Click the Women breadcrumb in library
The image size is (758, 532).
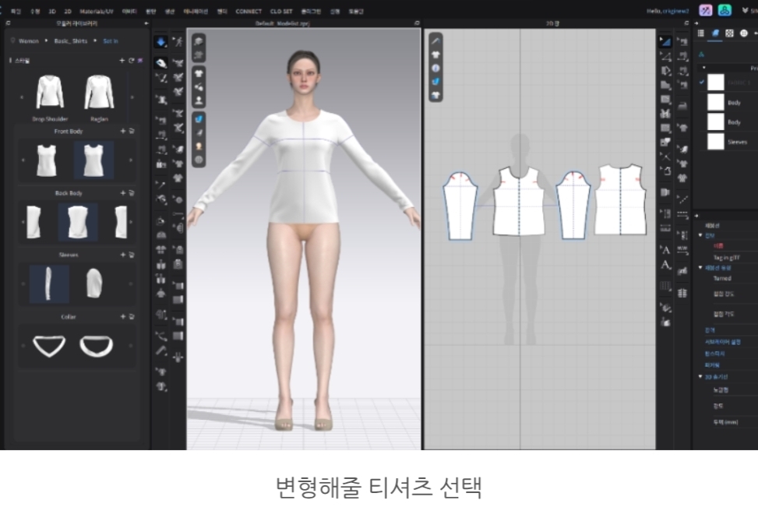click(x=30, y=41)
